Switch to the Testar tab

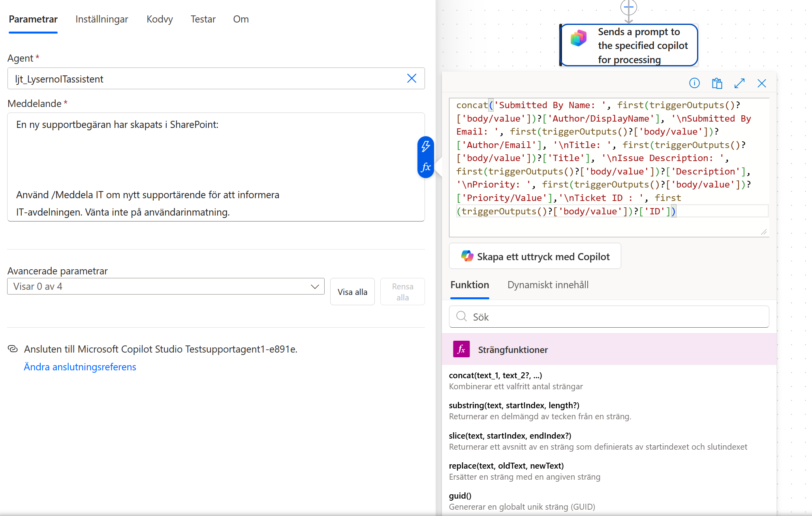(203, 19)
